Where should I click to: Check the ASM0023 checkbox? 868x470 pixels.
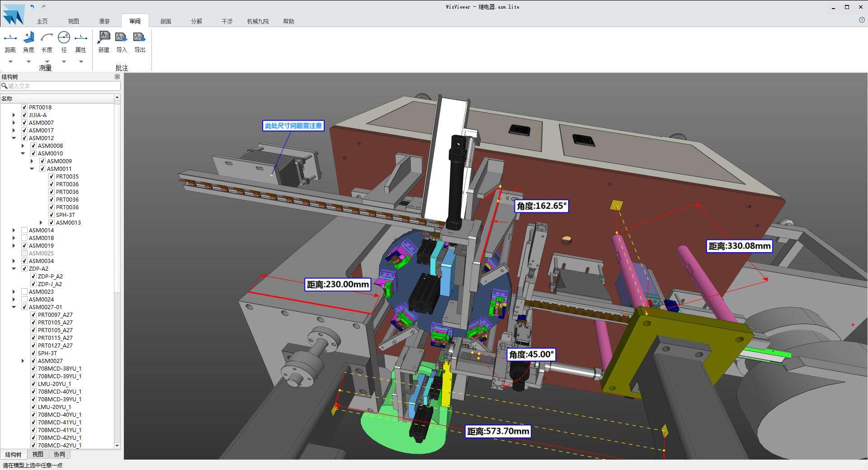tap(24, 292)
